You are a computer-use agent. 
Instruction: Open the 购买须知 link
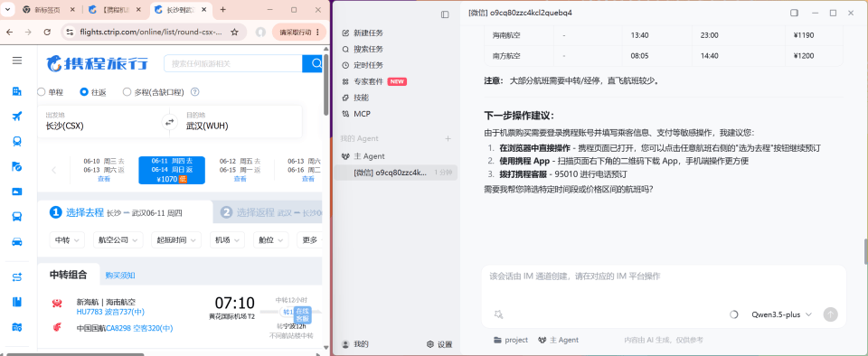coord(120,276)
